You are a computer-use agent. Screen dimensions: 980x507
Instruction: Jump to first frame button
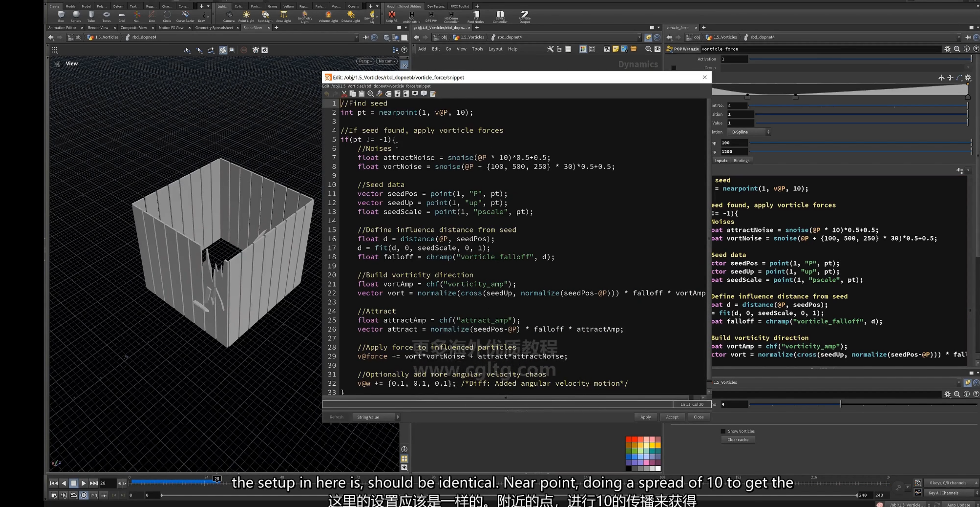[54, 483]
